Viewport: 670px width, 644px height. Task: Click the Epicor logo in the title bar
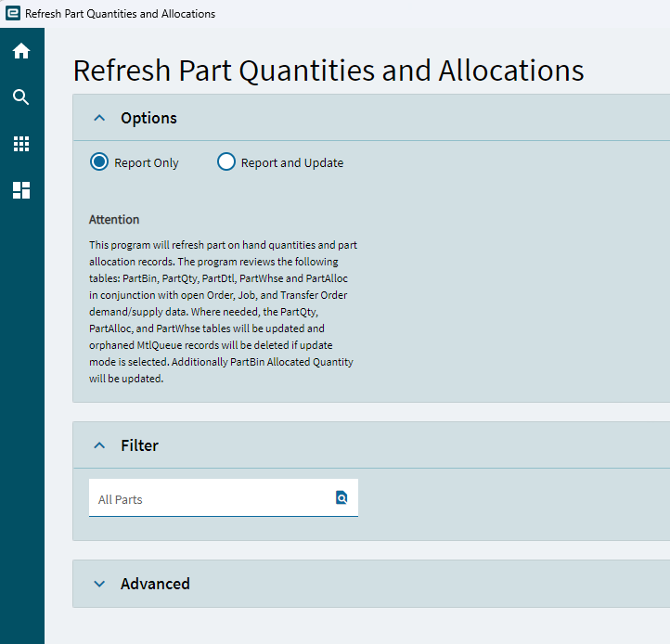pyautogui.click(x=12, y=14)
